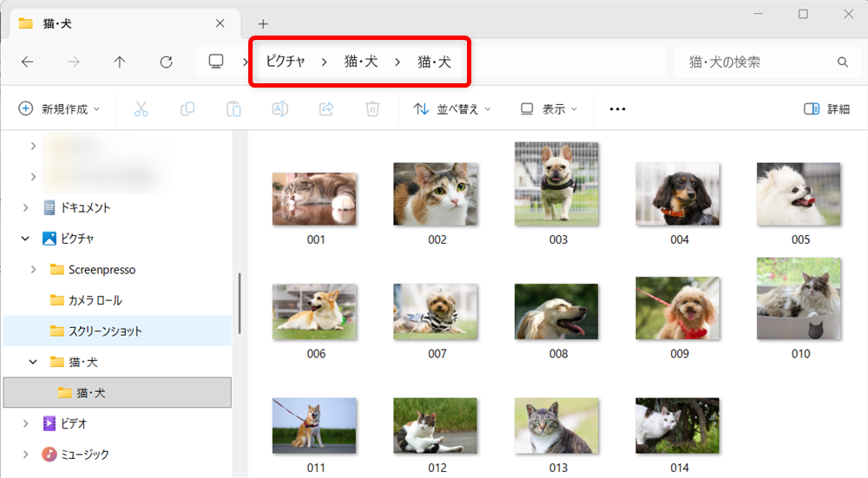The height and width of the screenshot is (478, 868).
Task: Open chevron after ピクチャ in breadcrumb
Action: pyautogui.click(x=325, y=62)
